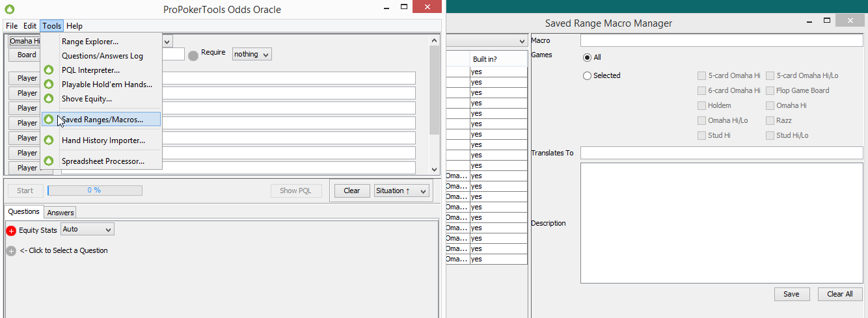Focus the Board text field beside Require
868x318 pixels.
click(x=172, y=55)
